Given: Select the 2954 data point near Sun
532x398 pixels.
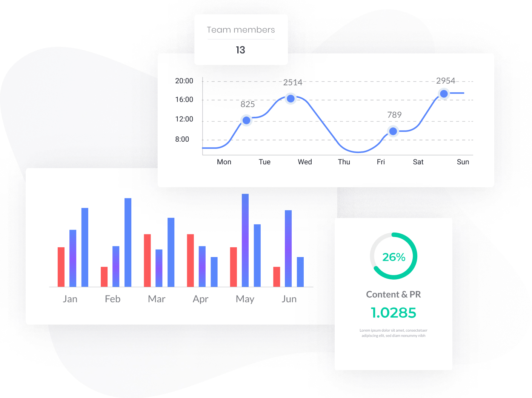Looking at the screenshot, I should click(444, 93).
